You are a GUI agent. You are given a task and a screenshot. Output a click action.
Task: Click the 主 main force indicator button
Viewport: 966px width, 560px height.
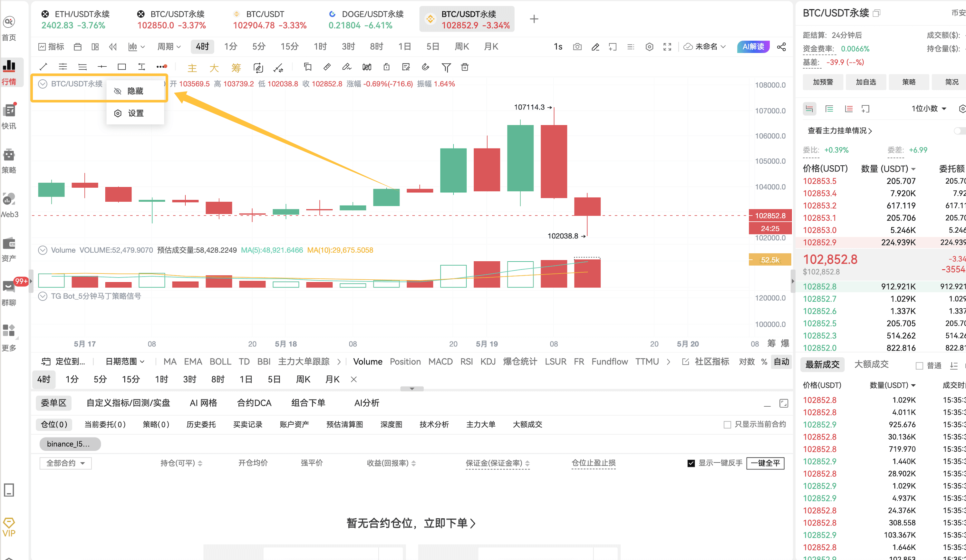[192, 68]
